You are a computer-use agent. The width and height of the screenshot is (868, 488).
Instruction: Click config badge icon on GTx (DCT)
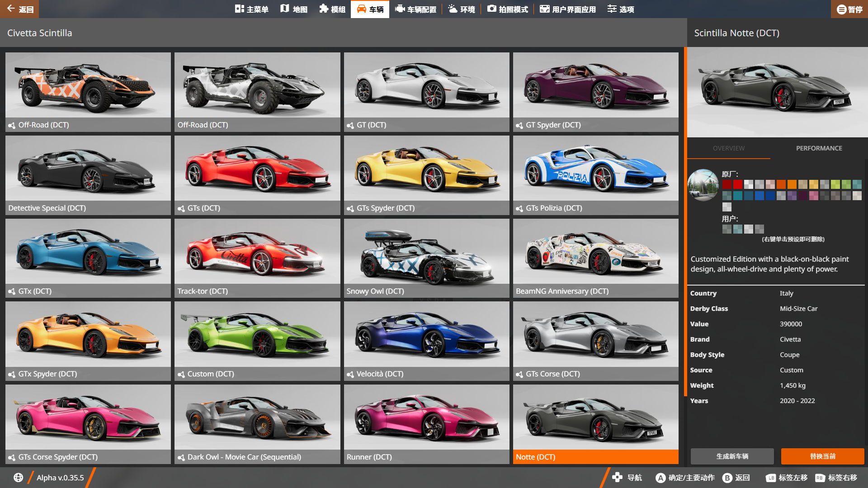(12, 291)
